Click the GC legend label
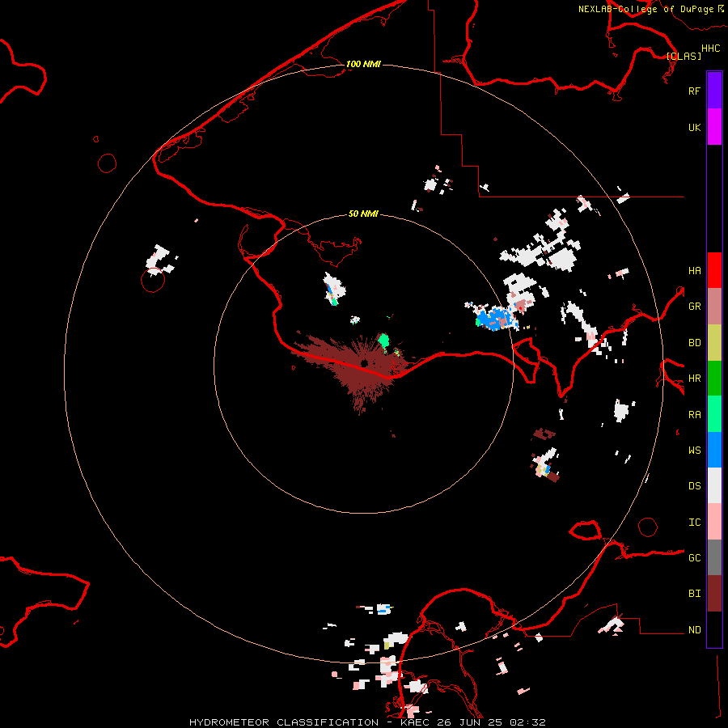 pyautogui.click(x=694, y=557)
